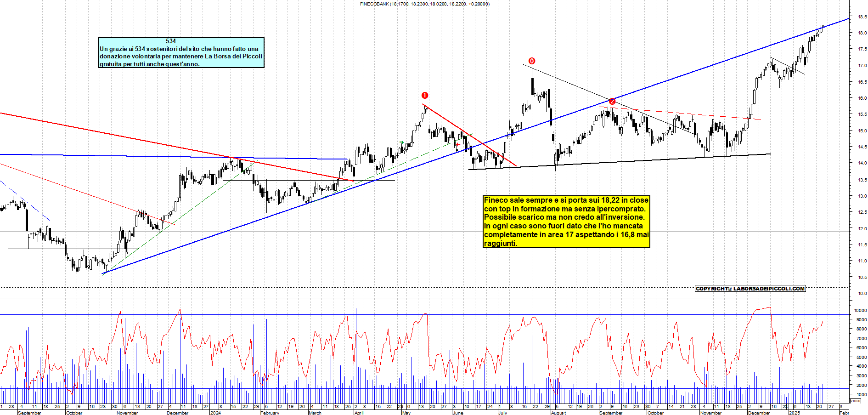This screenshot has height=415, width=868.
Task: Click the COPYRIGHT@ LABORSADEIPICCOLI.COM label
Action: (750, 289)
